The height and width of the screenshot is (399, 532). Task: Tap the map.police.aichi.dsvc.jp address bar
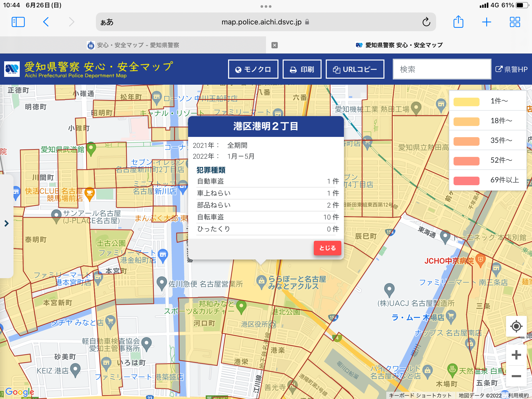[266, 22]
